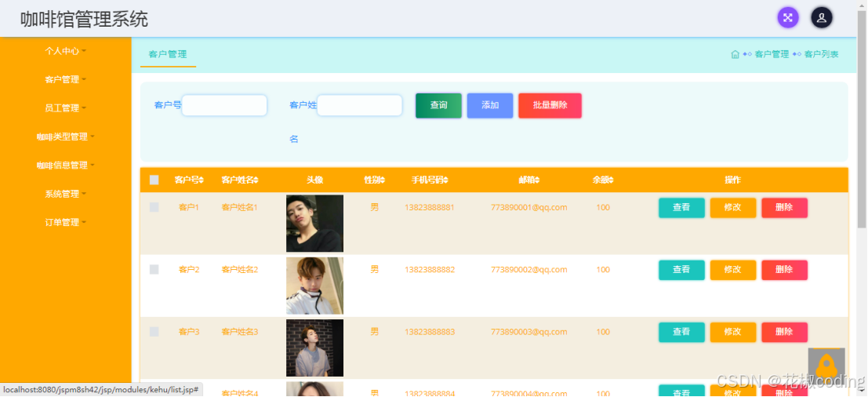This screenshot has width=868, height=397.
Task: Expand the 员工管理 sidebar menu
Action: (x=65, y=108)
